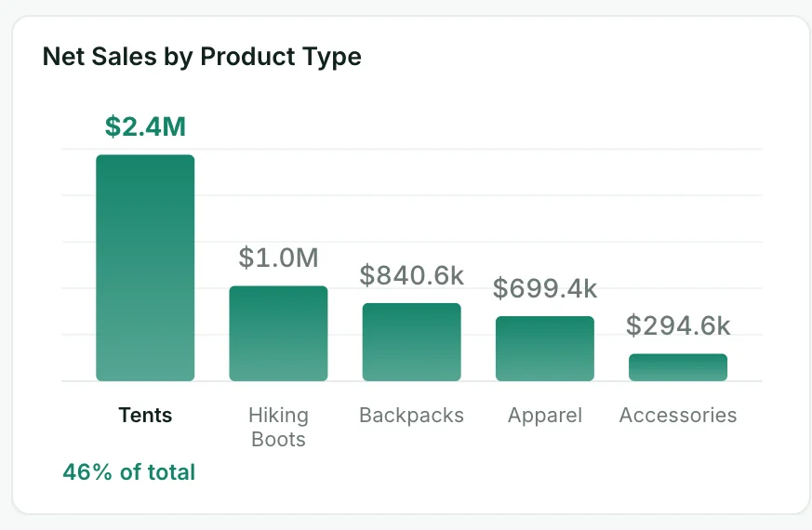Click the $1.0M value label
The height and width of the screenshot is (530, 812).
279,258
